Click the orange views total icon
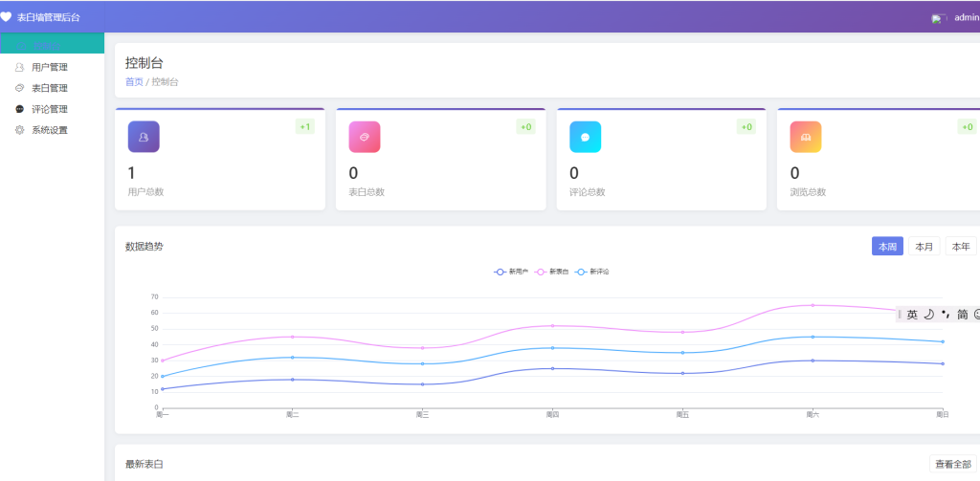 click(x=805, y=137)
